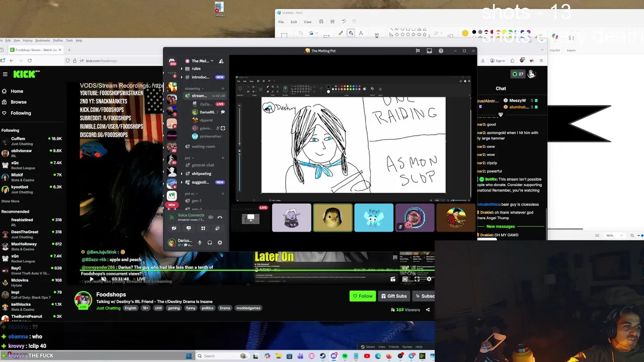Open Windows Start button
This screenshot has height=362, width=644.
tap(189, 356)
